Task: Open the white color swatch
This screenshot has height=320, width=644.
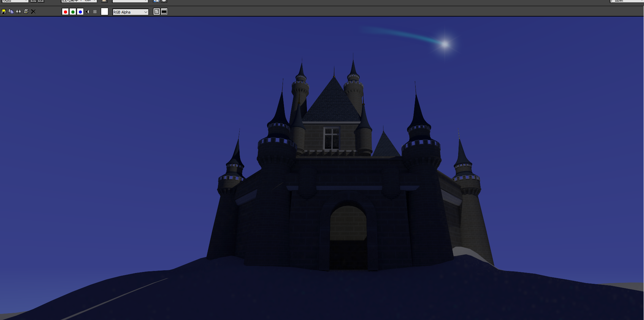Action: click(105, 12)
